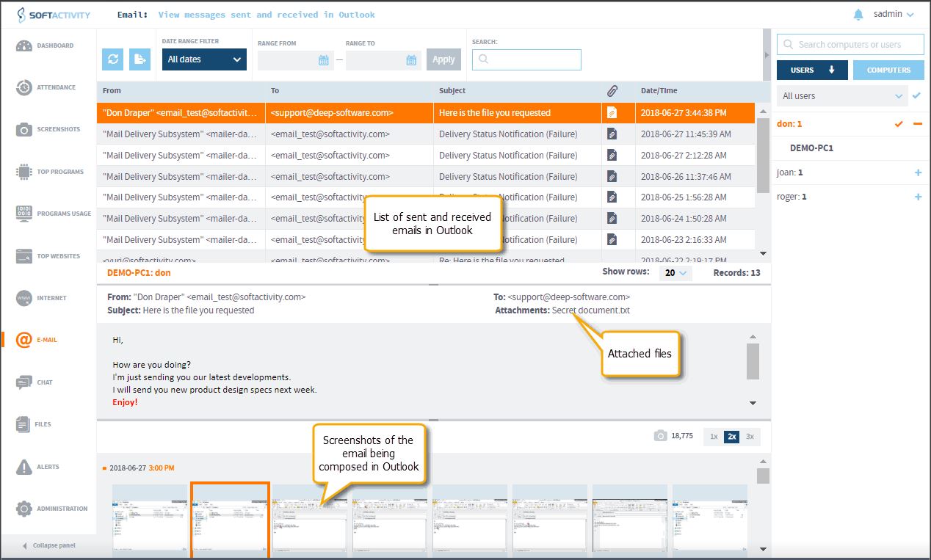Viewport: 931px width, 560px height.
Task: Toggle the select all users checkmark
Action: 916,95
